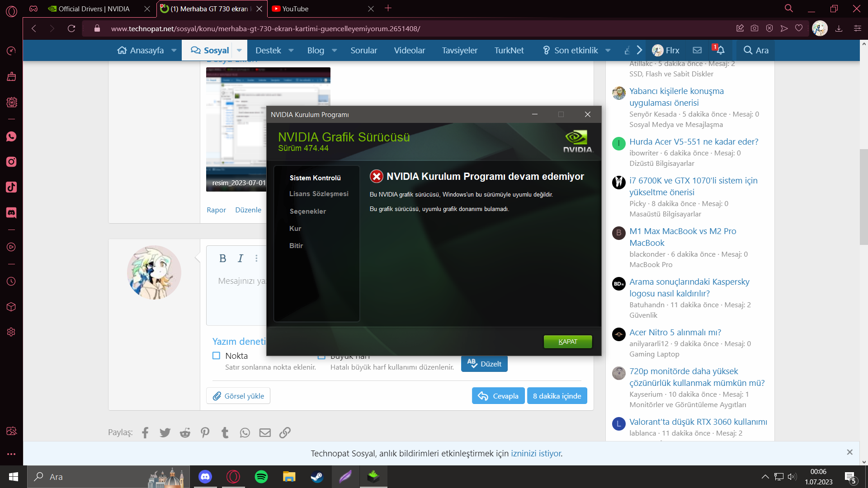Open WhatsApp in Opera sidebar
The width and height of the screenshot is (868, 488).
coord(11,137)
